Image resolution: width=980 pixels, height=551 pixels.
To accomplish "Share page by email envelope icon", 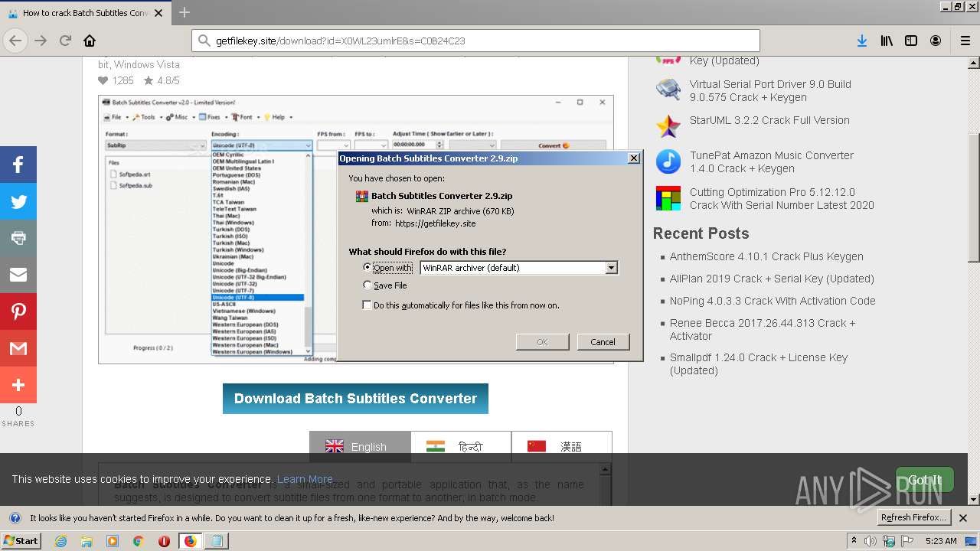I will [18, 275].
